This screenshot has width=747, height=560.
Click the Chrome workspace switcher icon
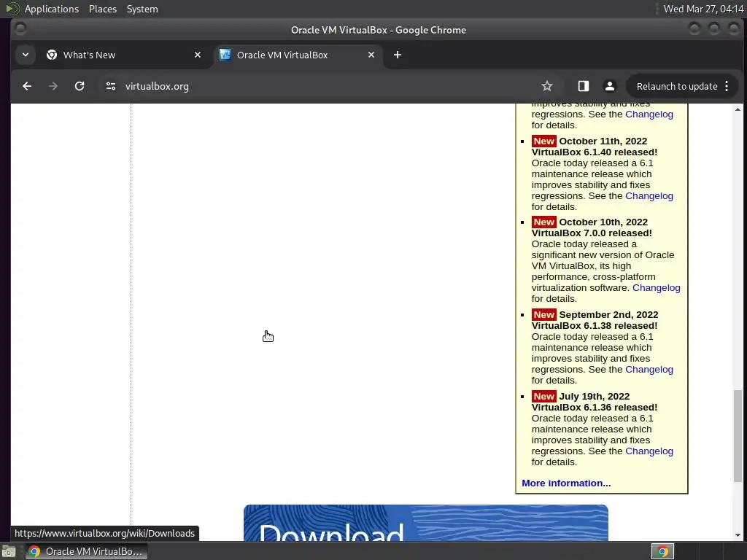coord(662,551)
